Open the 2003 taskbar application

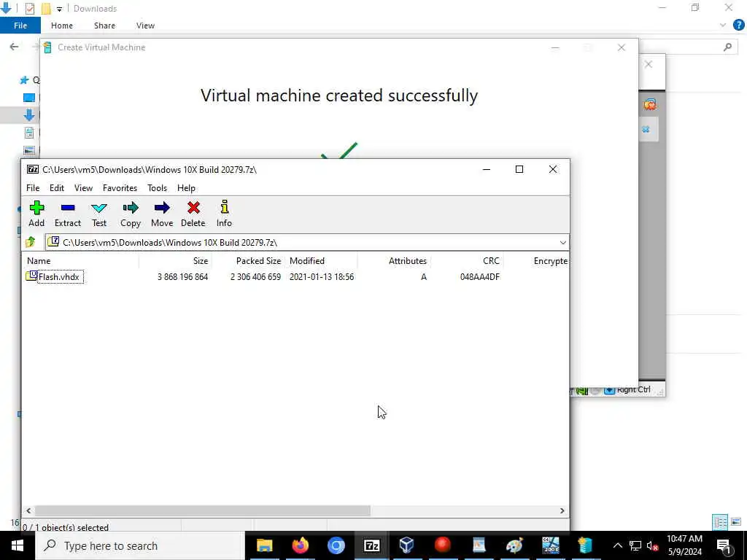click(x=550, y=545)
